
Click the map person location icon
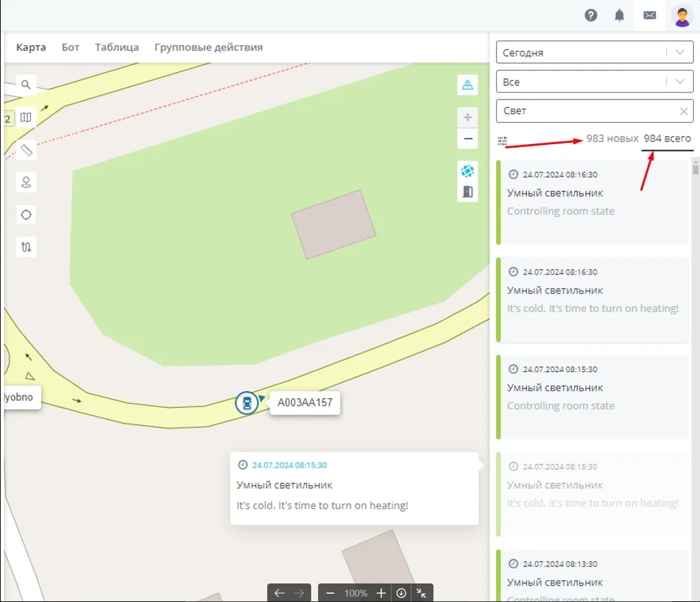[467, 85]
